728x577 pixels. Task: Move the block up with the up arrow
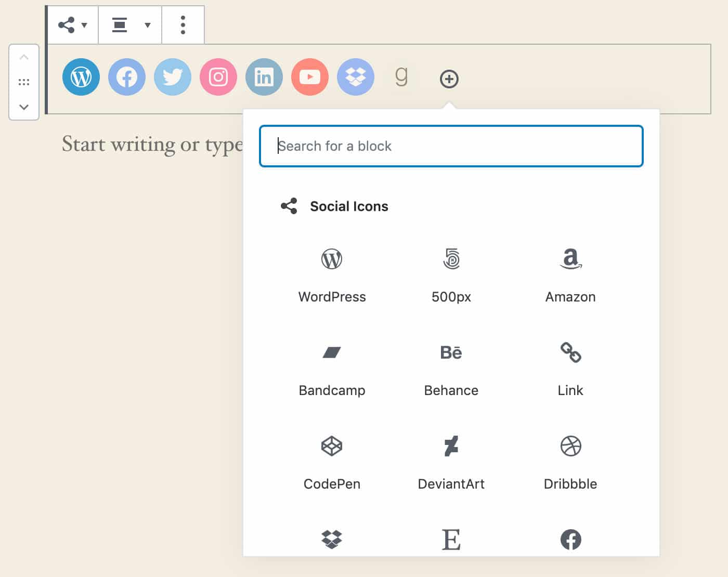click(x=24, y=57)
